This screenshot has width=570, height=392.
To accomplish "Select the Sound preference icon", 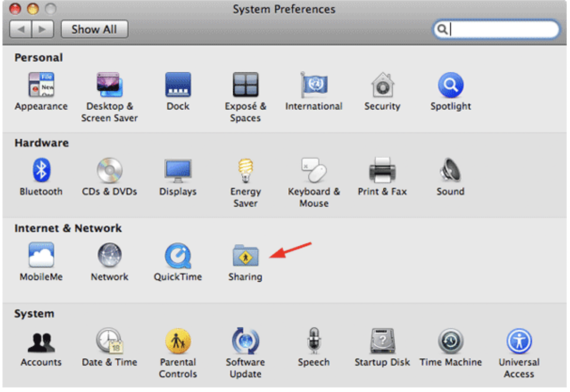I will click(x=450, y=171).
